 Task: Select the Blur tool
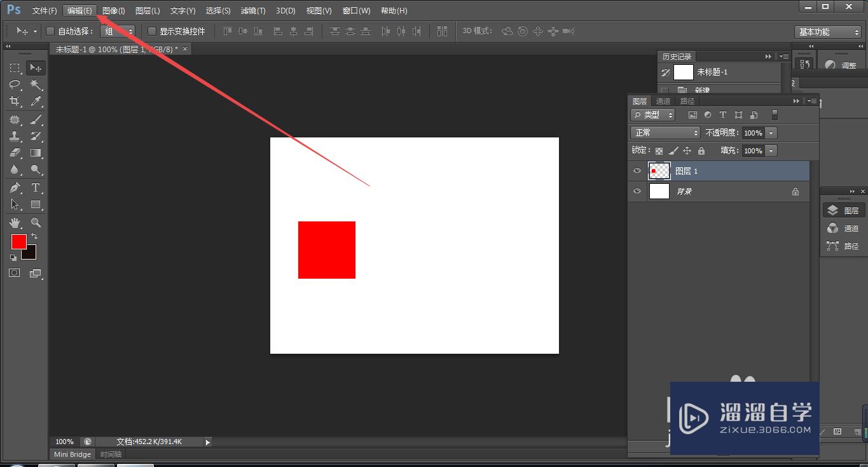tap(15, 170)
